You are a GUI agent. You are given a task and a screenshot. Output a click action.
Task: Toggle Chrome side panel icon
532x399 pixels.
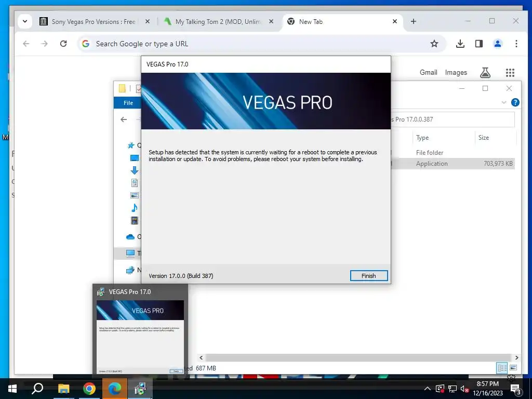click(x=478, y=44)
